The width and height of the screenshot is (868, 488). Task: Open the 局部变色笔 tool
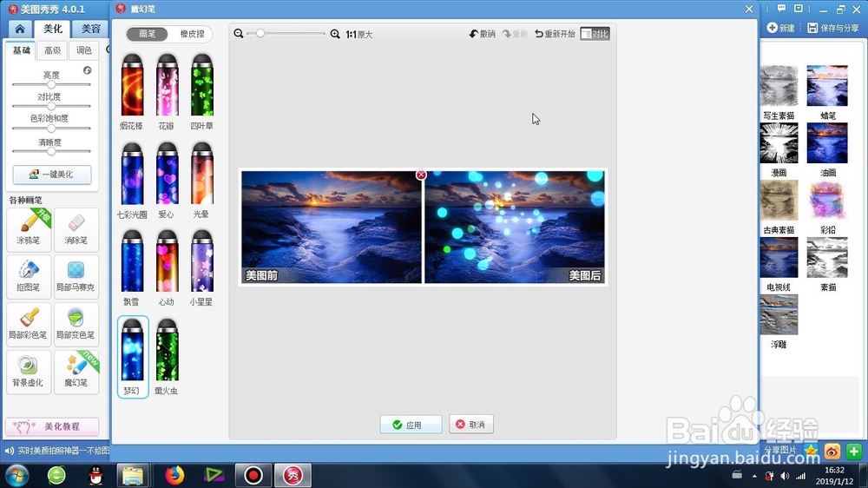(x=76, y=324)
